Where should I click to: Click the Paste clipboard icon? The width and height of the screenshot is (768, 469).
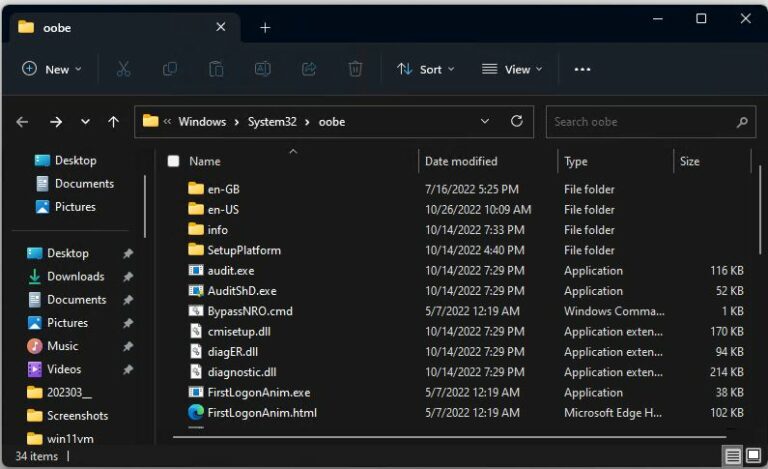tap(216, 69)
